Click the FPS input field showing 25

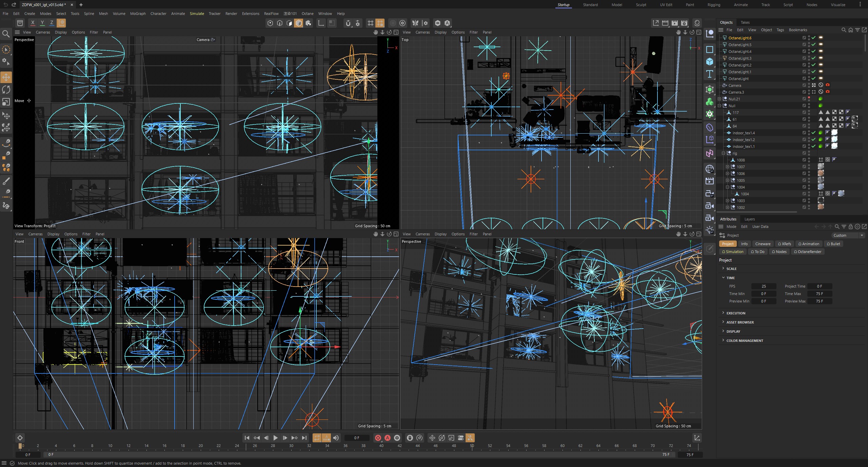click(764, 286)
